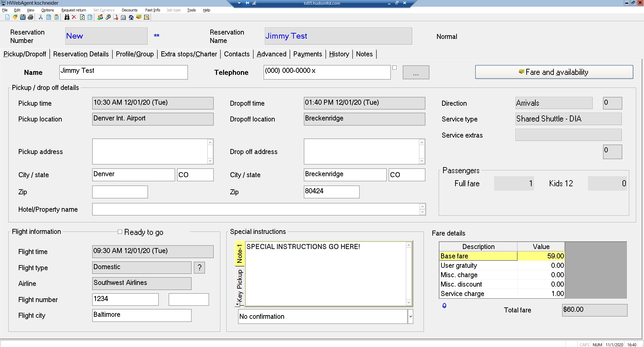Tick the checkbox beside Telephone field
Viewport: 644px width, 347px height.
pos(394,68)
